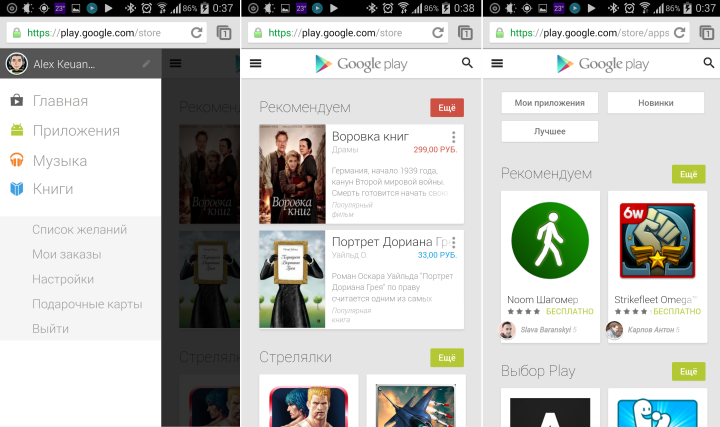Click the Портрет Дориана Грея book cover
Viewport: 720px width, 427px height.
292,279
